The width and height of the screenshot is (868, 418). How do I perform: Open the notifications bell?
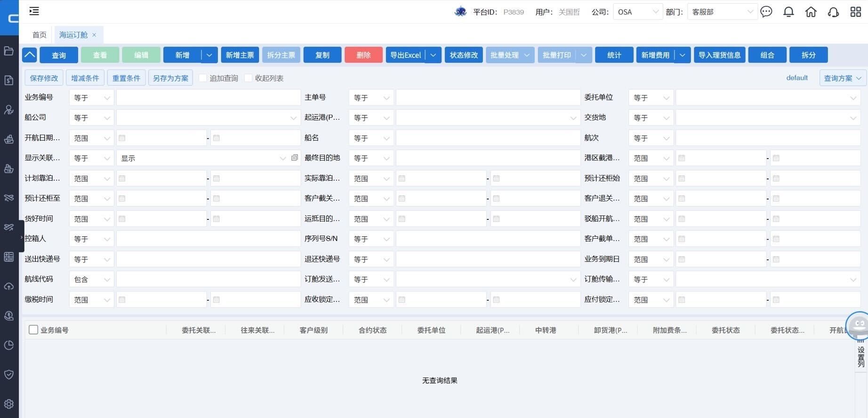click(788, 12)
